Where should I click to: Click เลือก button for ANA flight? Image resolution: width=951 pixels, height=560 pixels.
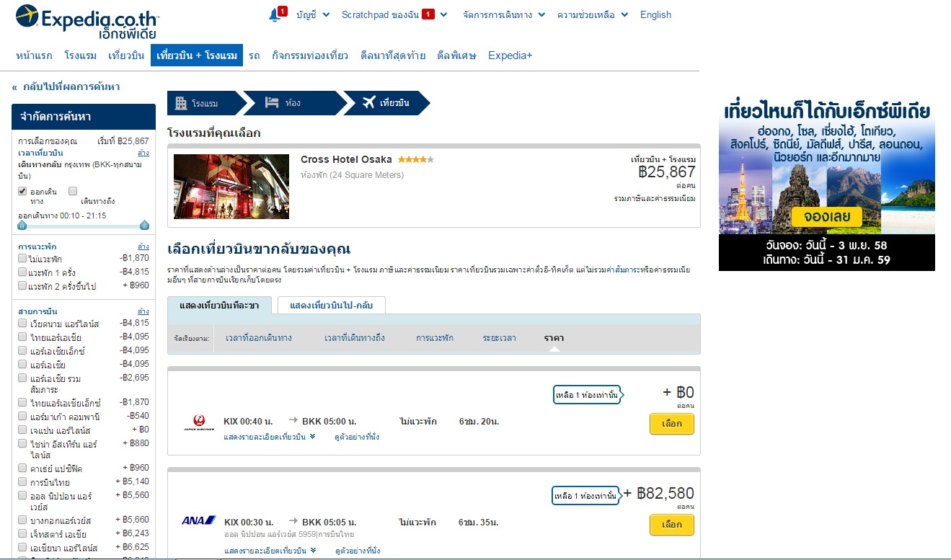pyautogui.click(x=672, y=525)
